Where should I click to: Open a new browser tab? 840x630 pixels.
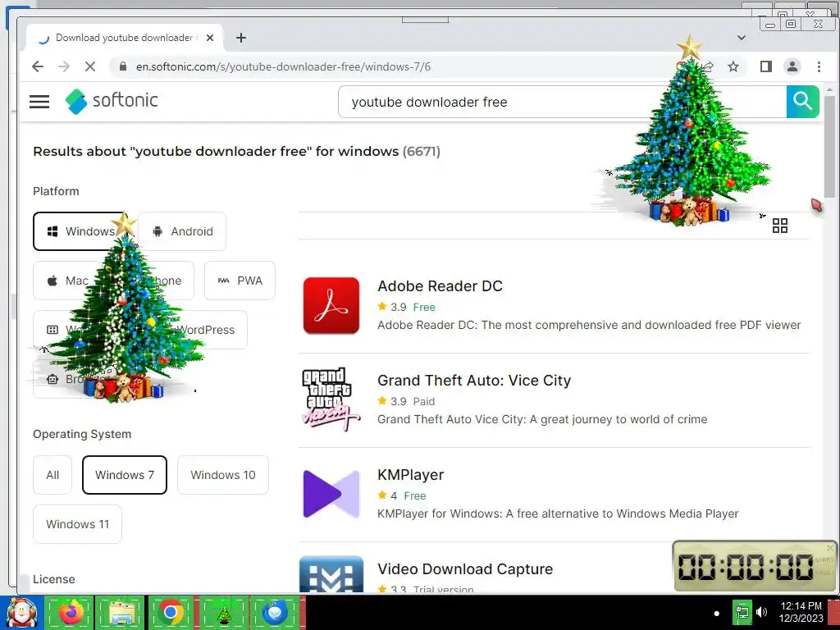coord(241,38)
